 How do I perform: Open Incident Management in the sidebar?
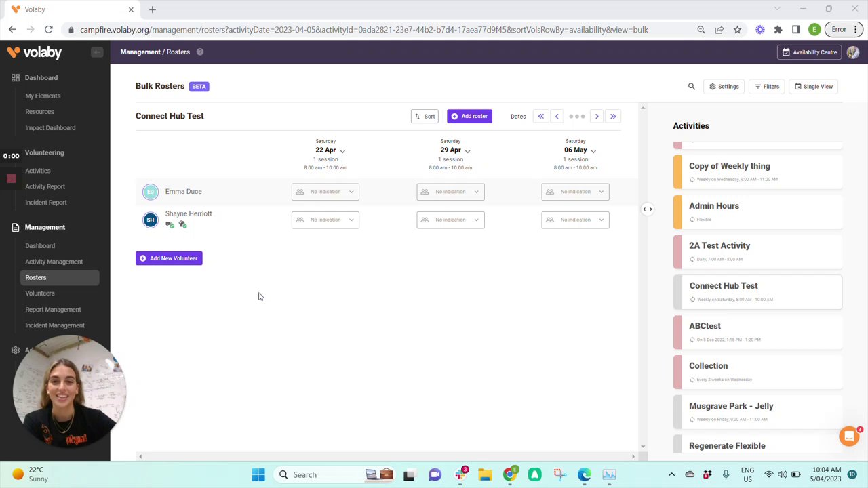click(55, 325)
